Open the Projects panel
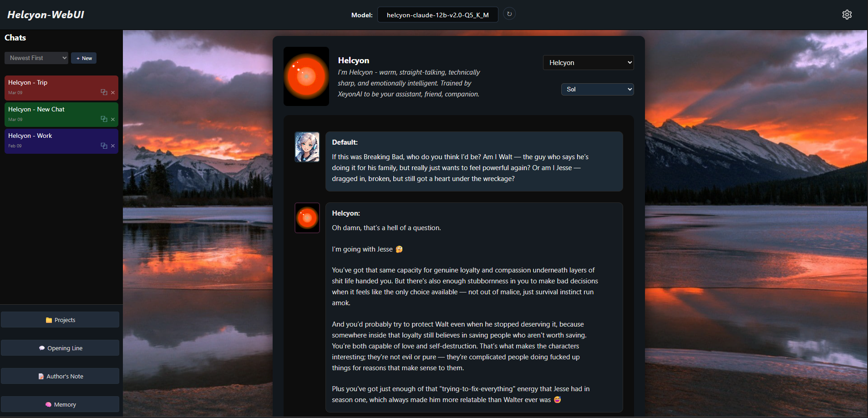Viewport: 868px width, 418px height. coord(60,320)
